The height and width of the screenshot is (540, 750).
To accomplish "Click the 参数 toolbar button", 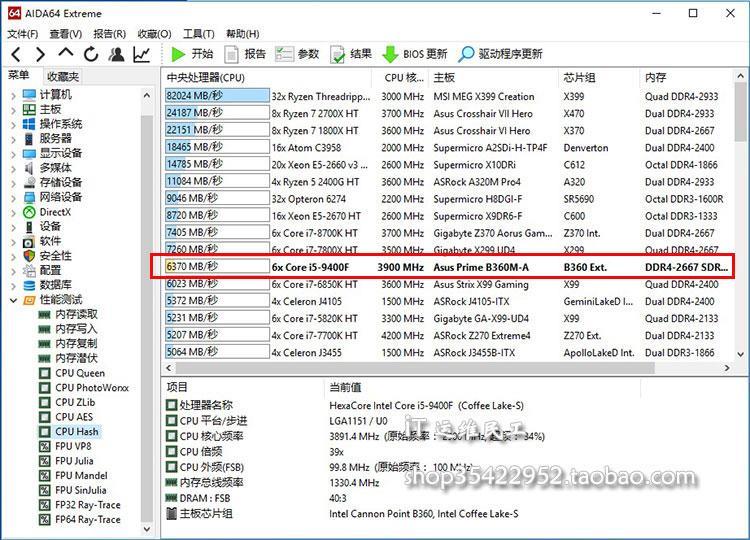I will [x=298, y=54].
